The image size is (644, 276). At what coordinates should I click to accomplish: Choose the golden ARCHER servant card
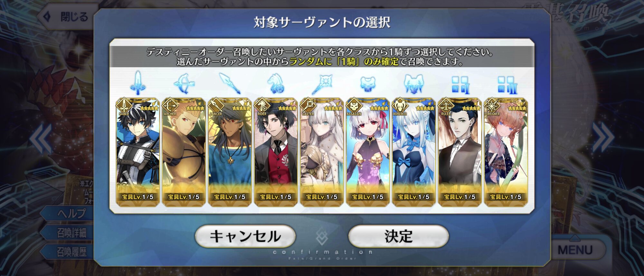click(x=184, y=152)
